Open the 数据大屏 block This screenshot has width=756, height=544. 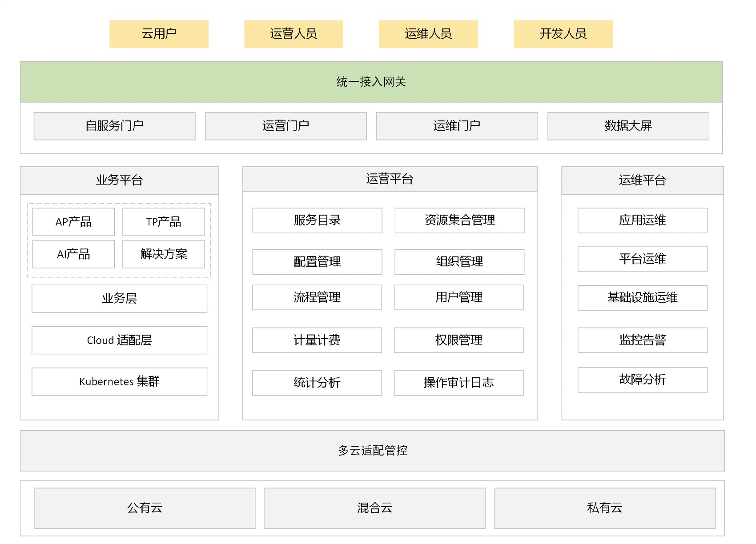coord(628,126)
